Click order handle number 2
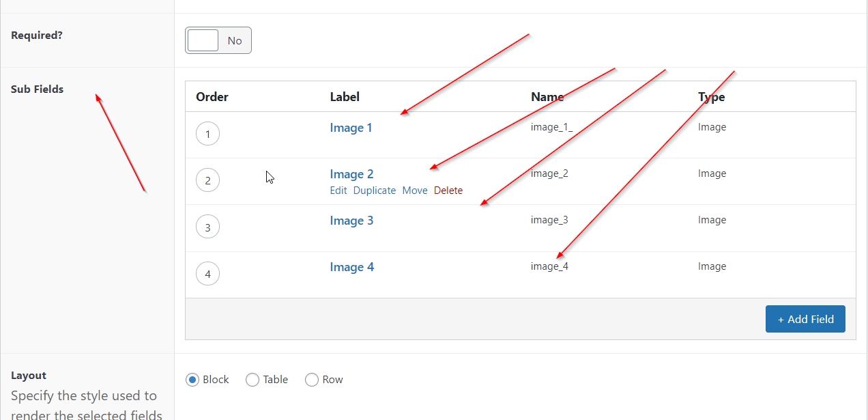Screen dimensions: 868x420 207,181
